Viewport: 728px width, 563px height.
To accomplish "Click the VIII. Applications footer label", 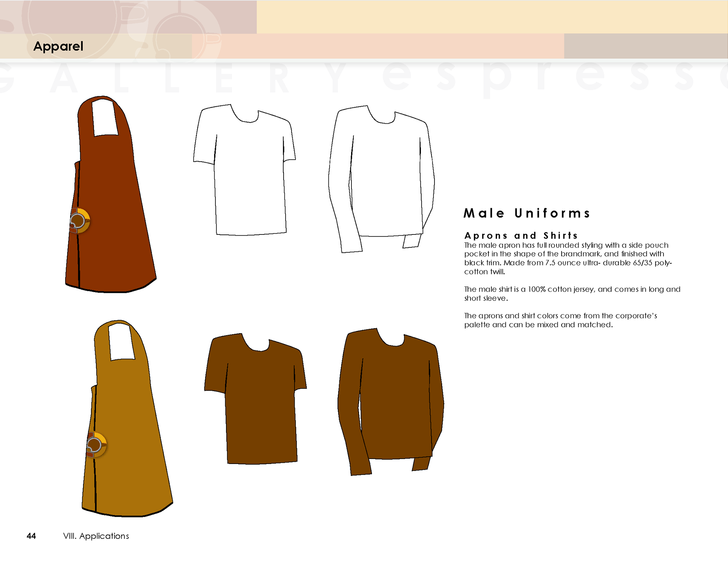I will (x=96, y=536).
